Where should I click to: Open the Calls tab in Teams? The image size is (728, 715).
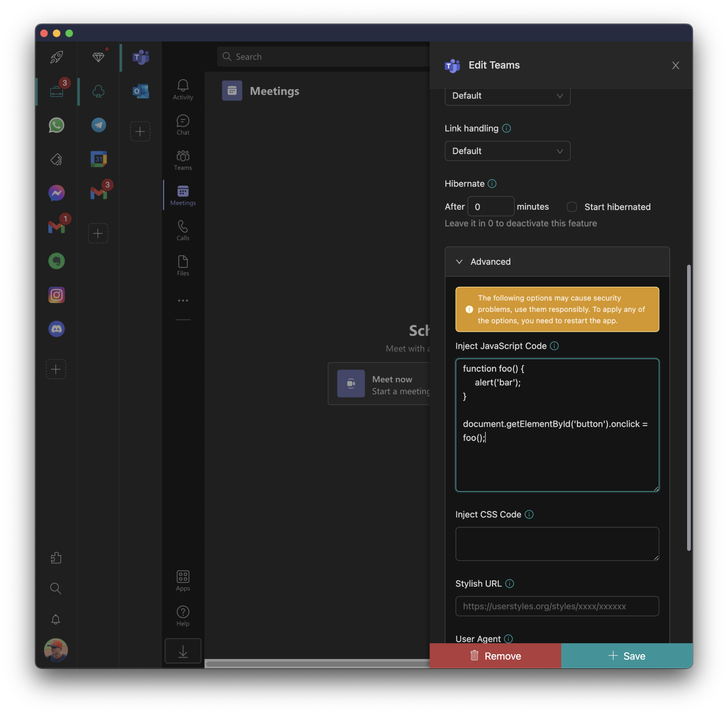coord(183,230)
